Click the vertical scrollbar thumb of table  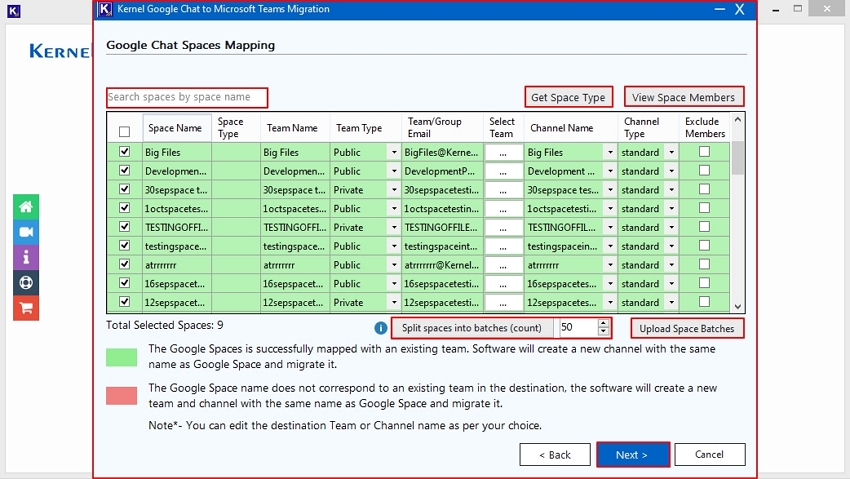pyautogui.click(x=737, y=158)
